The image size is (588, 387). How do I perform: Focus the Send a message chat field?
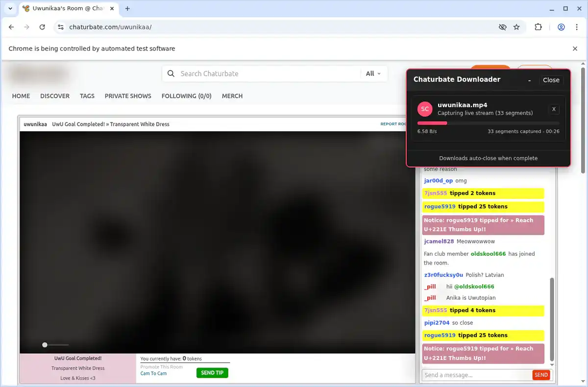coord(477,375)
